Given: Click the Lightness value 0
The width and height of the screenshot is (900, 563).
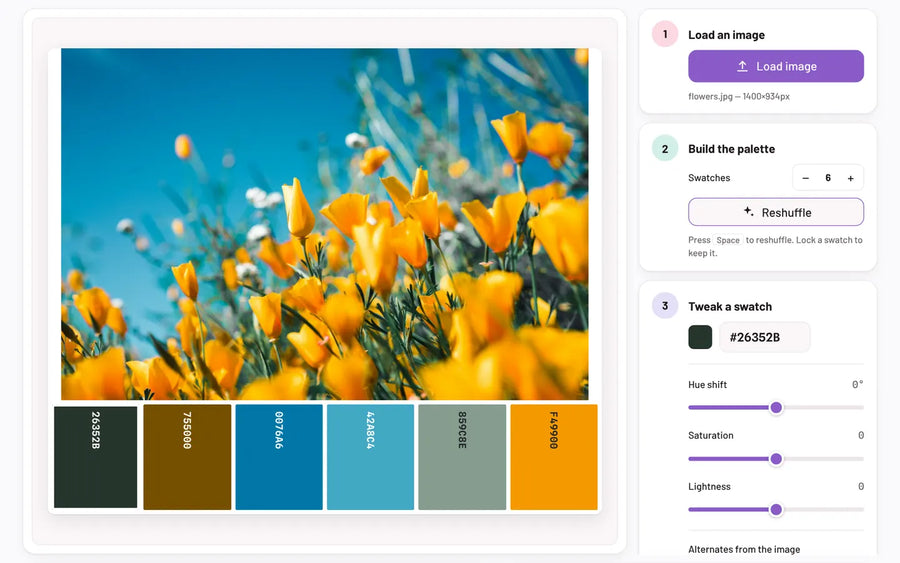Looking at the screenshot, I should click(x=860, y=487).
